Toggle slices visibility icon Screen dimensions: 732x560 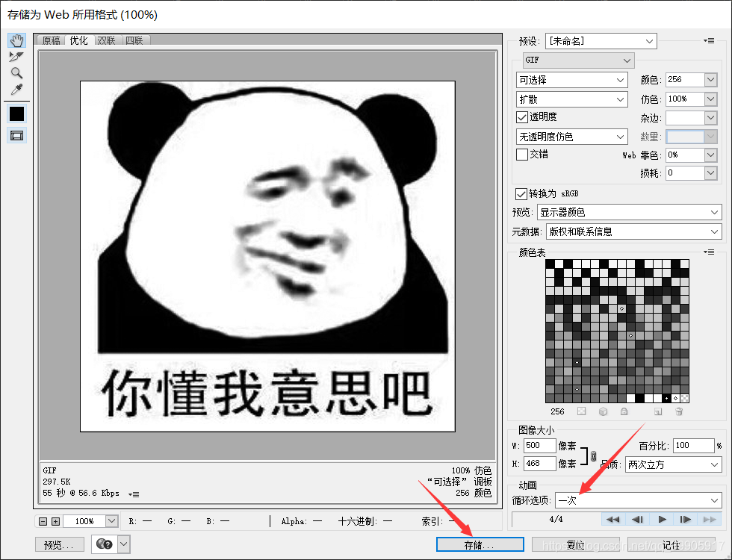coord(16,136)
